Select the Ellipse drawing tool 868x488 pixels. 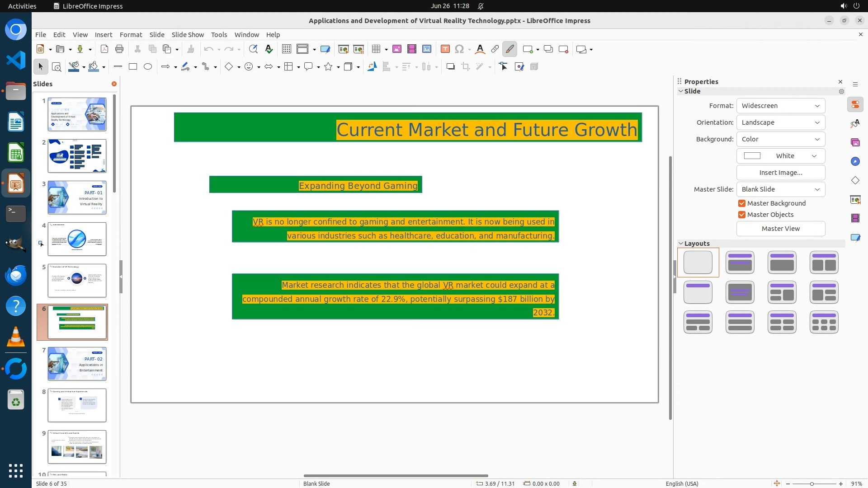(147, 67)
